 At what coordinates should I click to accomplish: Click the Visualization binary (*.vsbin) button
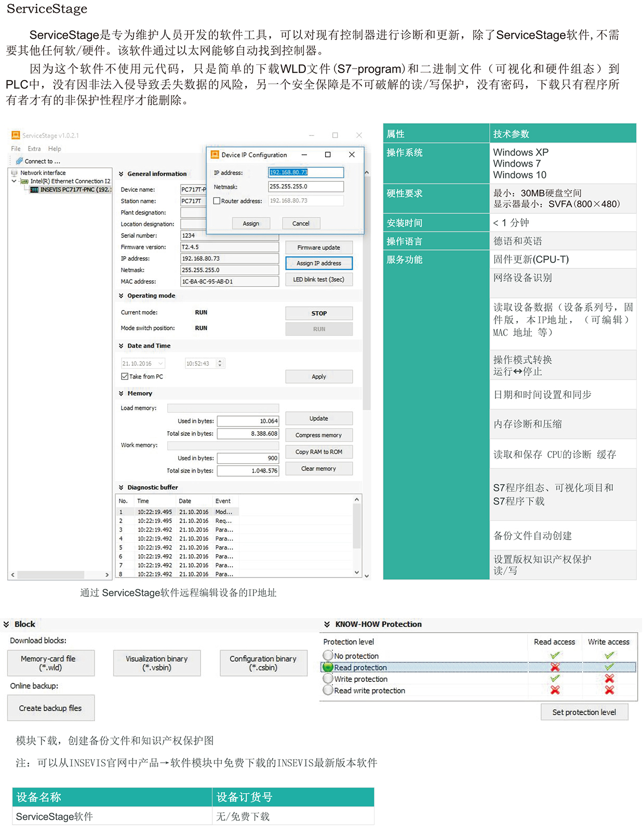pyautogui.click(x=157, y=663)
